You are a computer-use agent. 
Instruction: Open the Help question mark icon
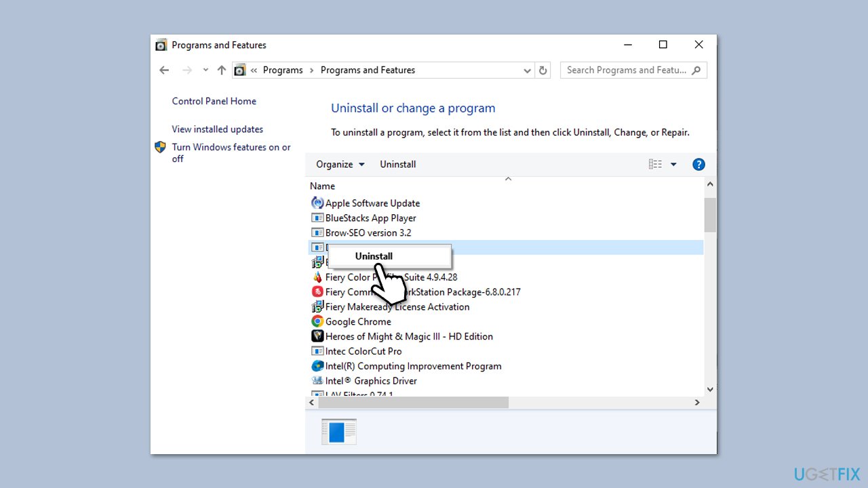click(x=698, y=164)
